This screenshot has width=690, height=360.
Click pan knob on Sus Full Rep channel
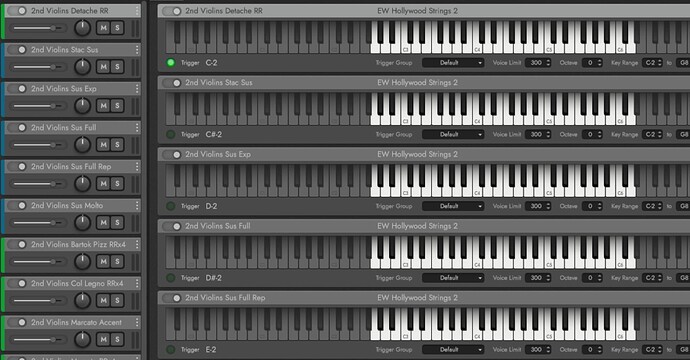point(82,184)
